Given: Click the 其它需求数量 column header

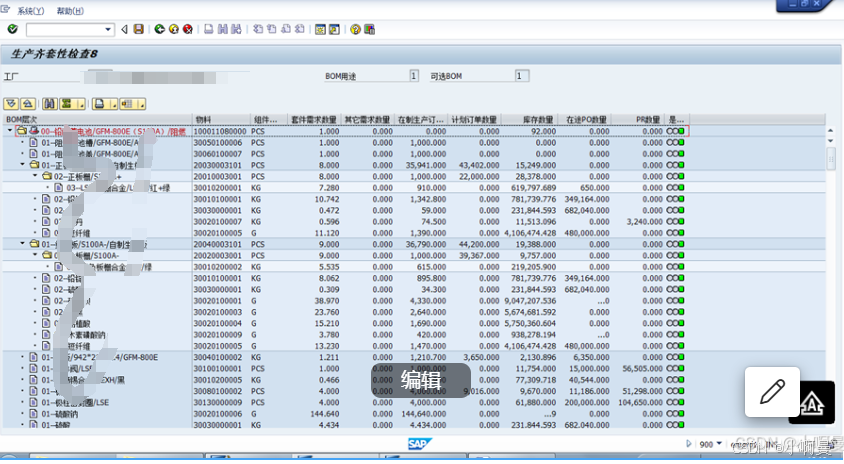Looking at the screenshot, I should click(x=367, y=119).
